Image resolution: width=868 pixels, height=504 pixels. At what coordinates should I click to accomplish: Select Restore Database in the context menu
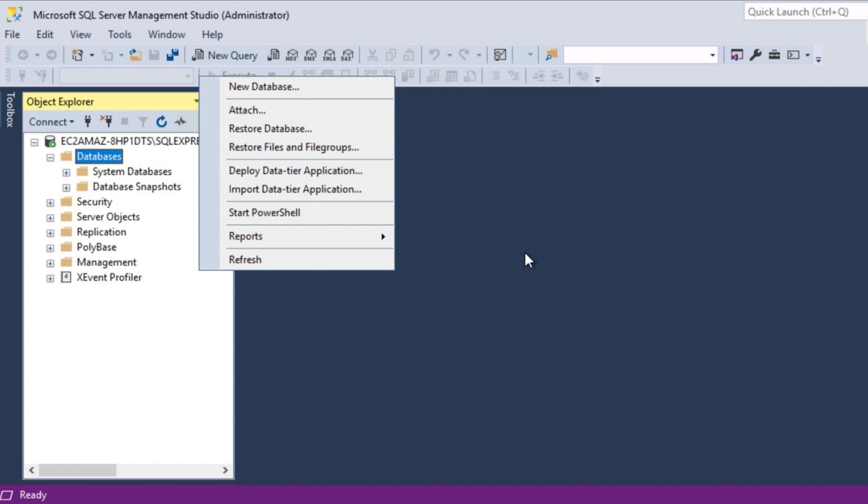pos(270,128)
